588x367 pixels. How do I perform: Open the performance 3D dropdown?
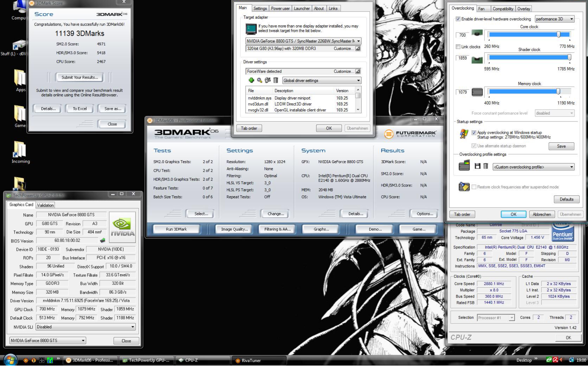pyautogui.click(x=554, y=19)
